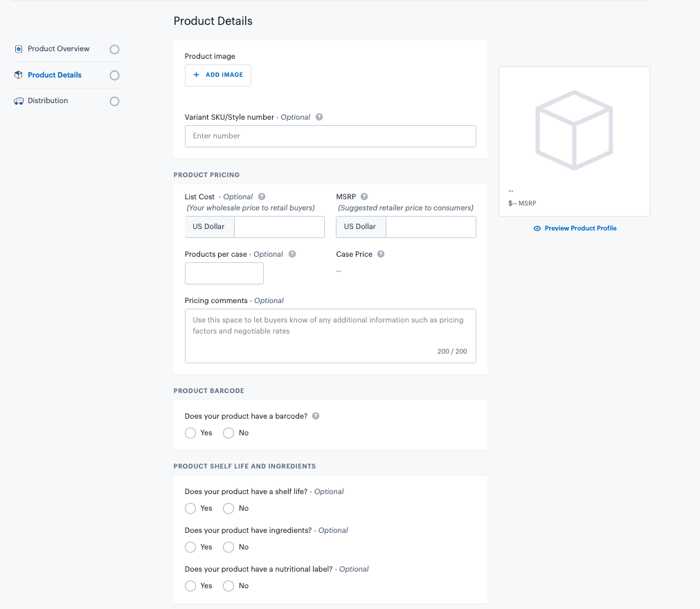This screenshot has height=609, width=700.
Task: Click help icon next to Variant SKU/Style number
Action: pos(319,117)
